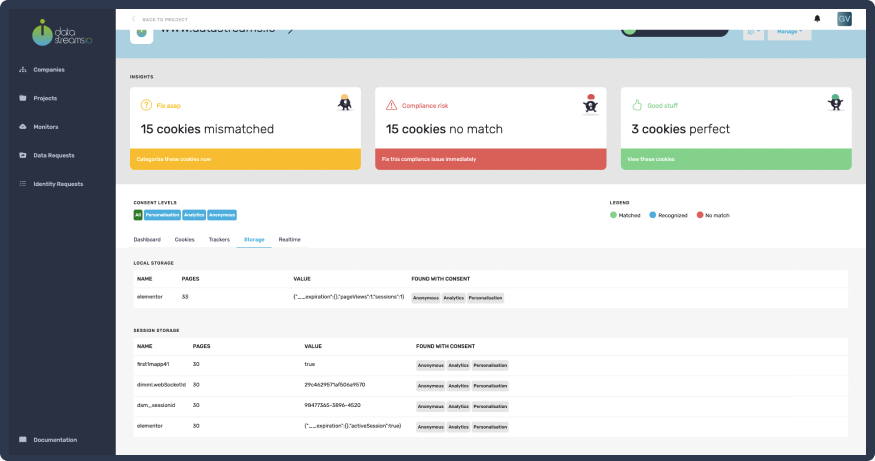
Task: Click the Session Storage Found With Consent header
Action: (445, 346)
